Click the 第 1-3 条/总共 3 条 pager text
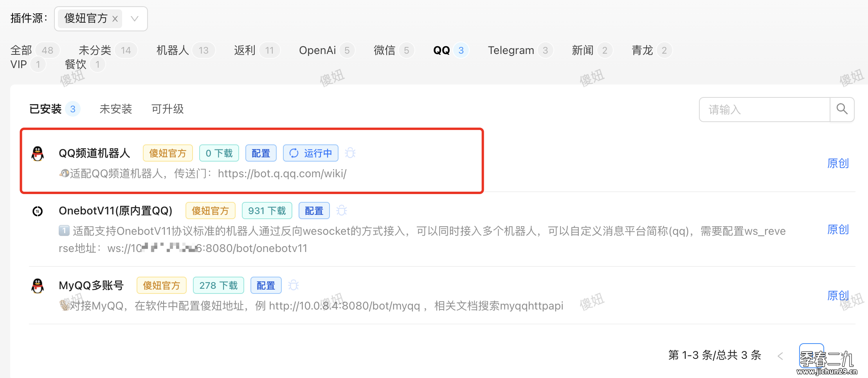The height and width of the screenshot is (378, 868). point(715,355)
